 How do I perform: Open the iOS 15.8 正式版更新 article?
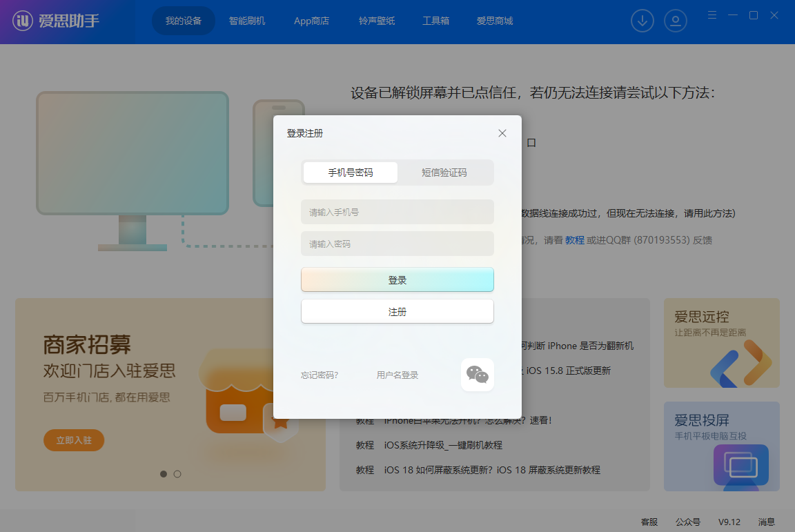click(567, 371)
